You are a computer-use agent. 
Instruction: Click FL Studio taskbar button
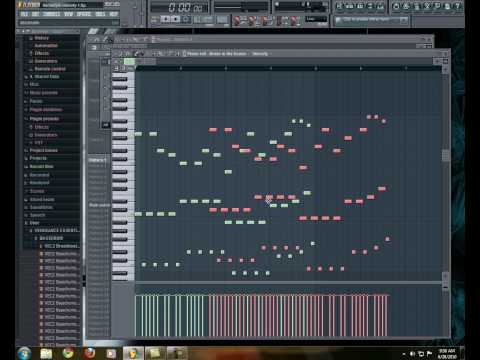point(133,353)
